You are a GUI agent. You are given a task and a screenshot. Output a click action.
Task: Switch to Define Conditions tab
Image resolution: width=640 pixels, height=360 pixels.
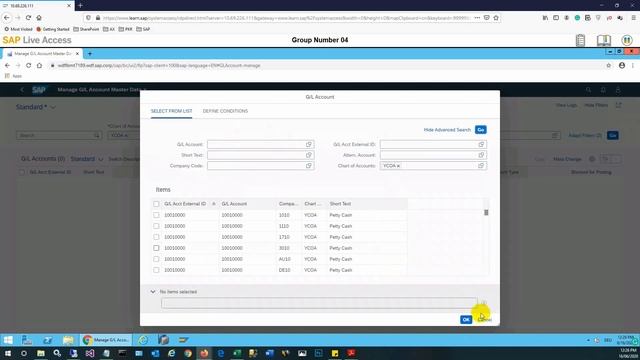click(x=225, y=111)
